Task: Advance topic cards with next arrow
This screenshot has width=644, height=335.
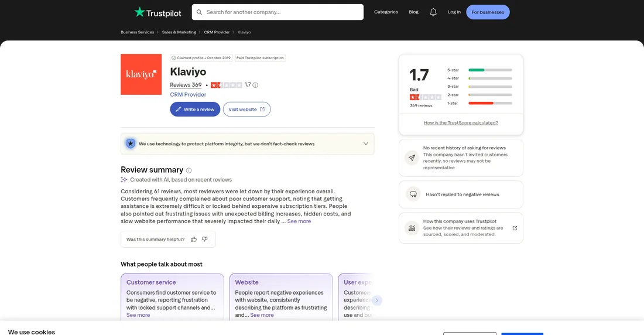Action: pyautogui.click(x=376, y=300)
